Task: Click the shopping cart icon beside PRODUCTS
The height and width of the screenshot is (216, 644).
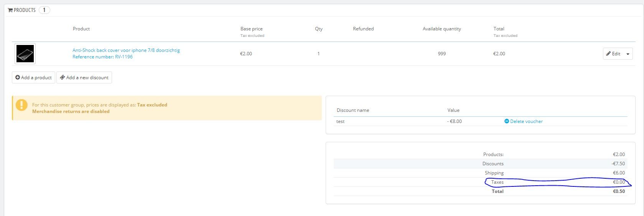Action: [10, 10]
